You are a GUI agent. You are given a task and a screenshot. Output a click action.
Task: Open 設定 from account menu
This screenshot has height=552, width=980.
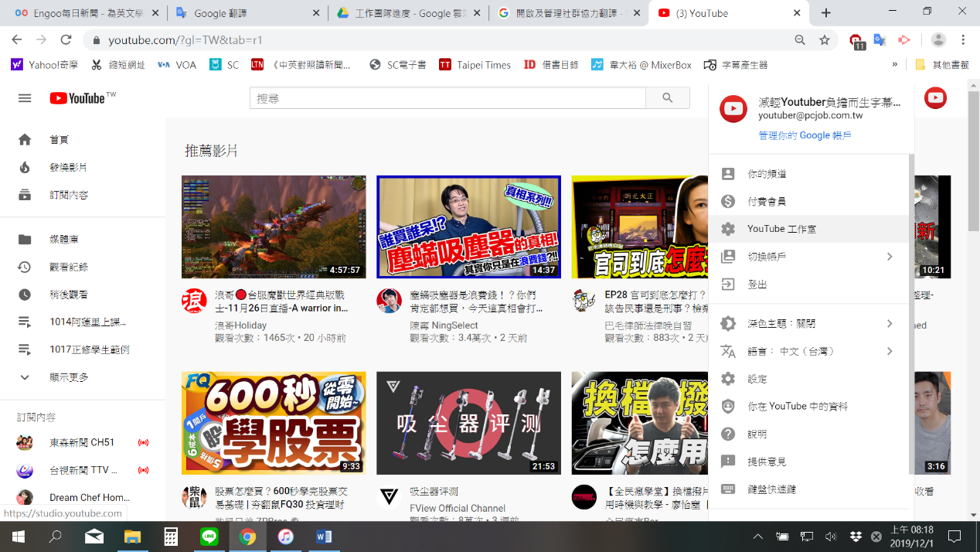[808, 380]
